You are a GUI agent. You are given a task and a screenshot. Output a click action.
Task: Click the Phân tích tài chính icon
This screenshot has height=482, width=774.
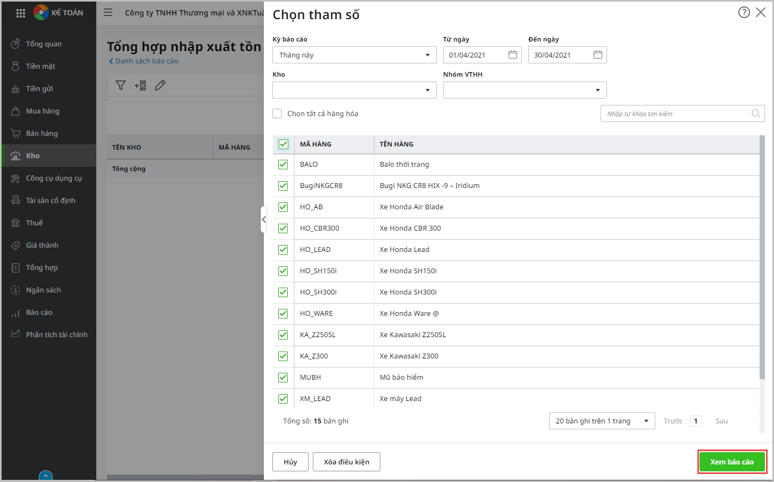(15, 334)
